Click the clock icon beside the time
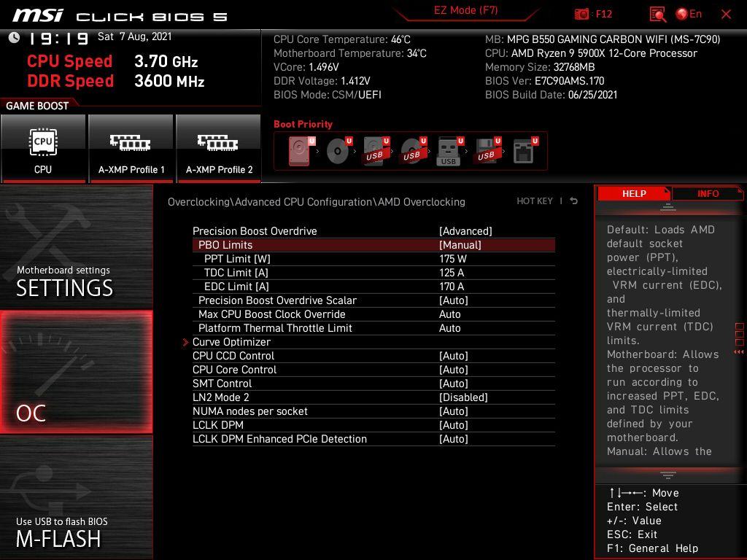 point(15,37)
